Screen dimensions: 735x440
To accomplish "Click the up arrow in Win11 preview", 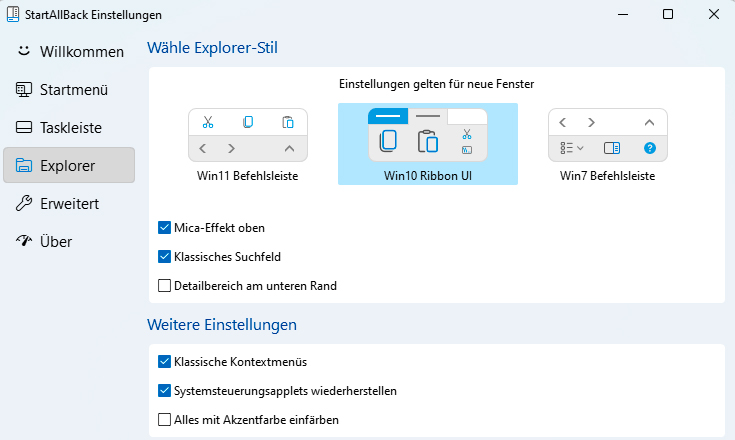I will [x=290, y=149].
